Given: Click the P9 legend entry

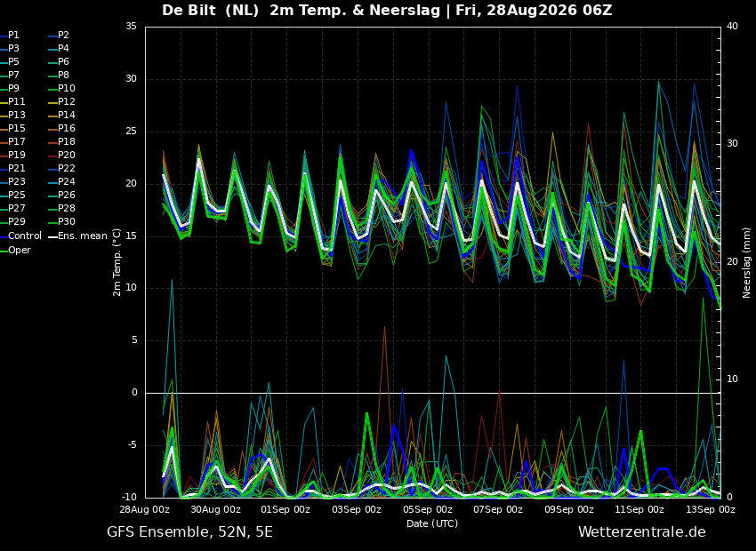Looking at the screenshot, I should coord(10,89).
